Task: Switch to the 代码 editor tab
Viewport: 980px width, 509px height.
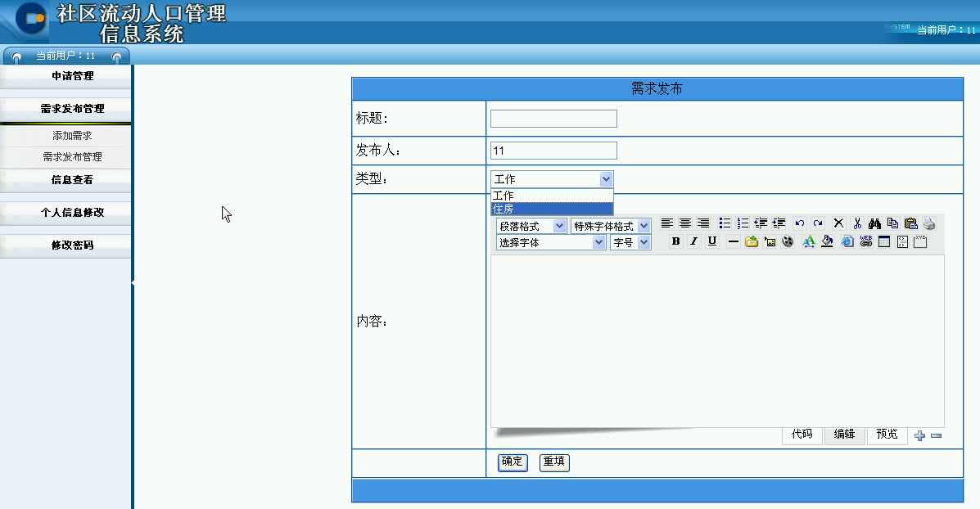Action: [x=802, y=434]
